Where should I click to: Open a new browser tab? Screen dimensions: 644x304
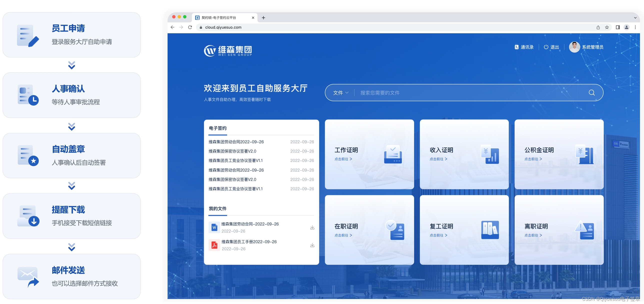tap(263, 18)
